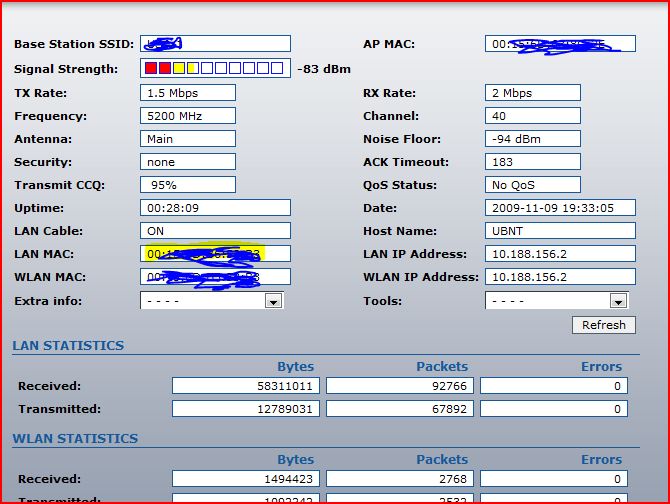Click the Refresh button

pos(603,325)
